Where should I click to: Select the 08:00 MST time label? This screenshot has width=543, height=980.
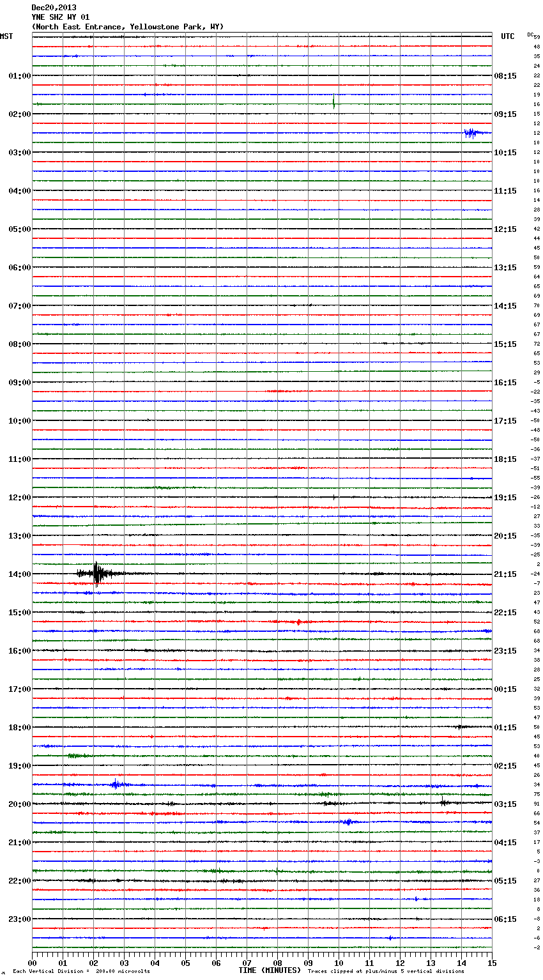coord(20,344)
